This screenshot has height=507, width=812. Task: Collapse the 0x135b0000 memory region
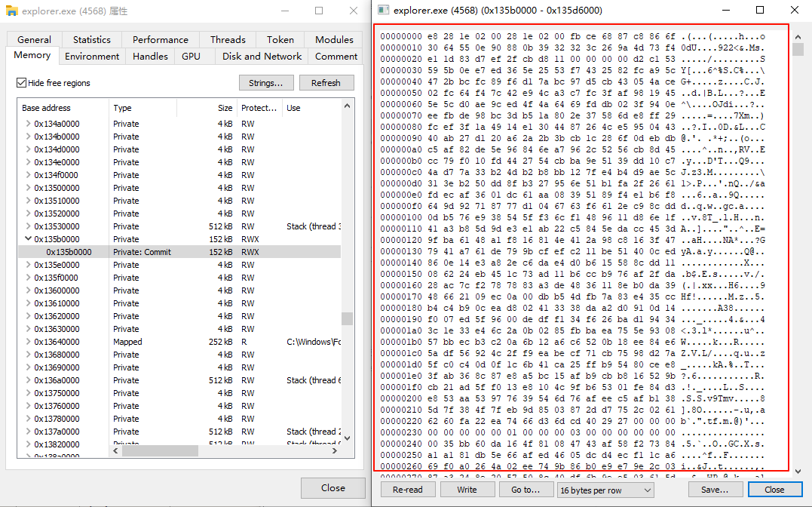tap(28, 239)
